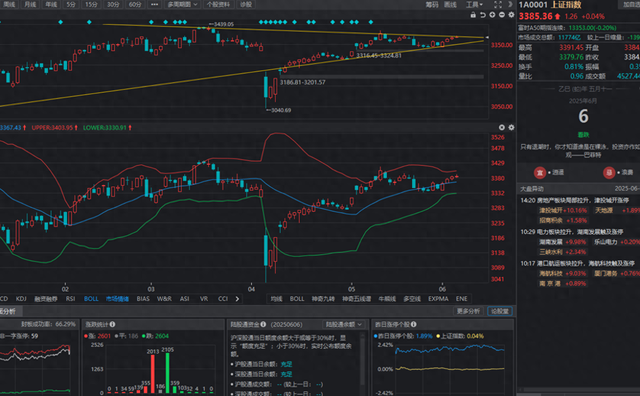Enable the 画线 drawing tools
The image size is (640, 396).
tap(450, 4)
